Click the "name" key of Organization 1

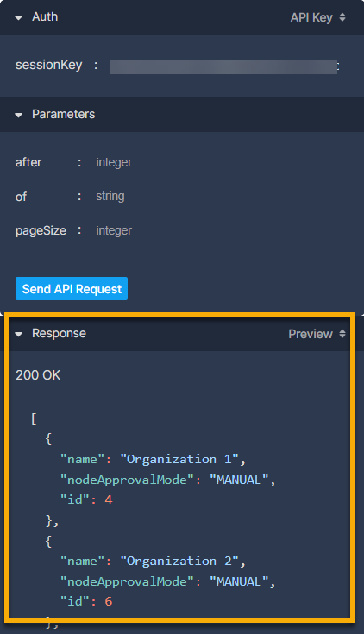pos(83,459)
